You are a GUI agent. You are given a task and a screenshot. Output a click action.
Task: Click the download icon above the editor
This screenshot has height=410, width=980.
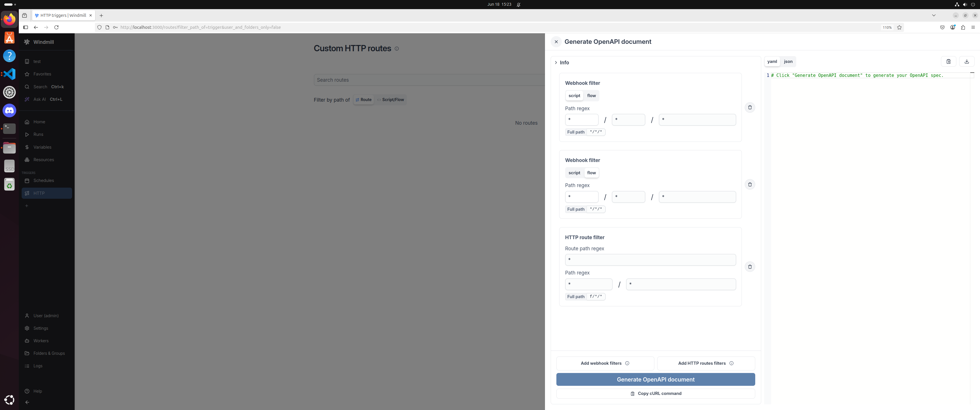pos(967,61)
